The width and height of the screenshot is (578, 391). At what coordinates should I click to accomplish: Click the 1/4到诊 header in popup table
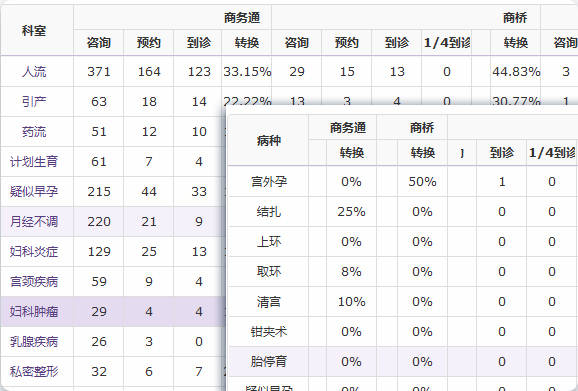pos(552,153)
